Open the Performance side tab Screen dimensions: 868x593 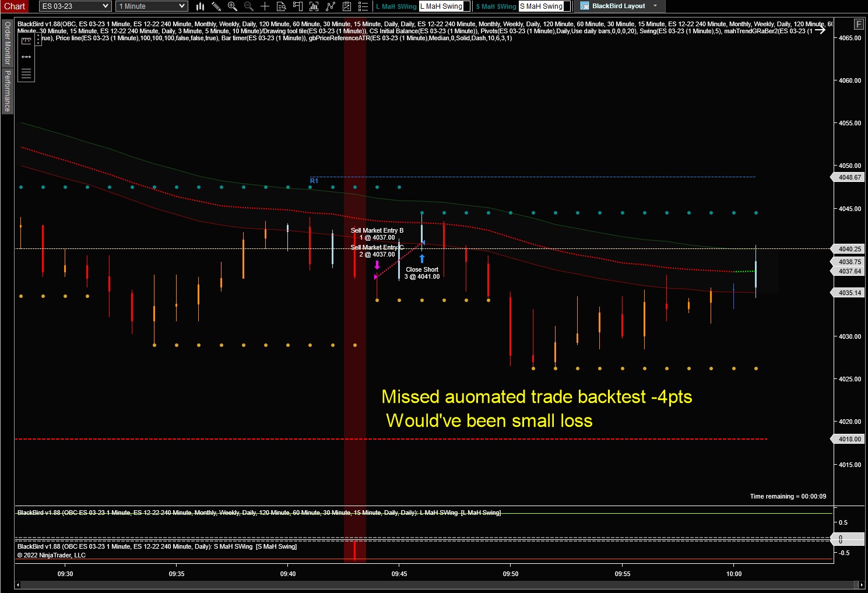click(8, 91)
